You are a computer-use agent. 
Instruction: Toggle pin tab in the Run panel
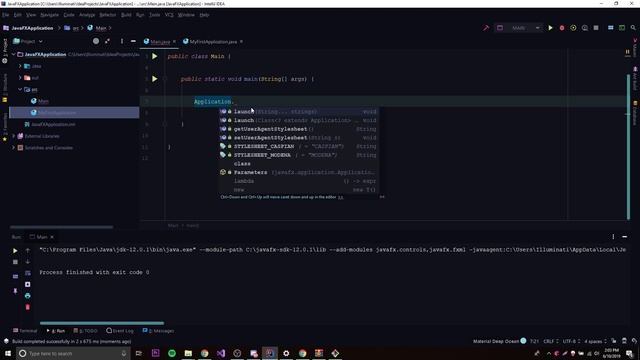click(x=15, y=291)
